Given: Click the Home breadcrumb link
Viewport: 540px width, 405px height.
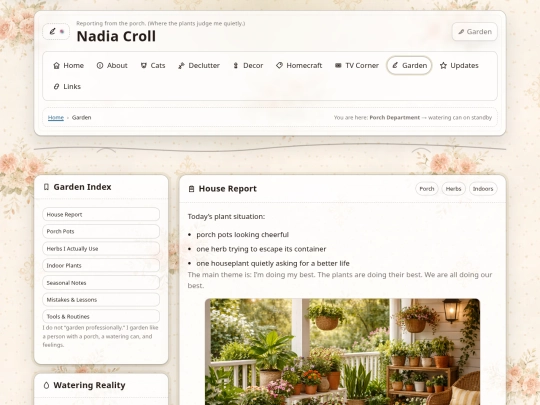Looking at the screenshot, I should (56, 117).
